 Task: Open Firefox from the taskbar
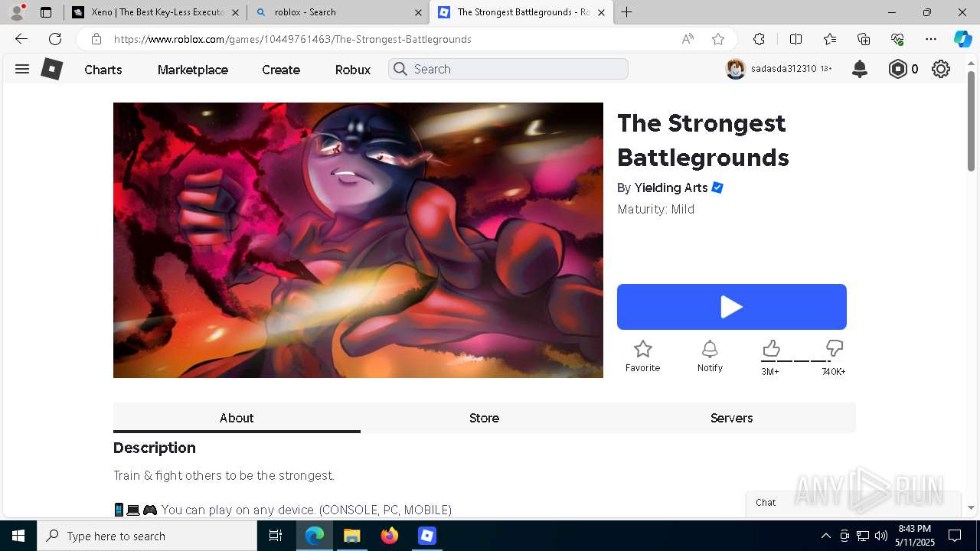coord(390,536)
